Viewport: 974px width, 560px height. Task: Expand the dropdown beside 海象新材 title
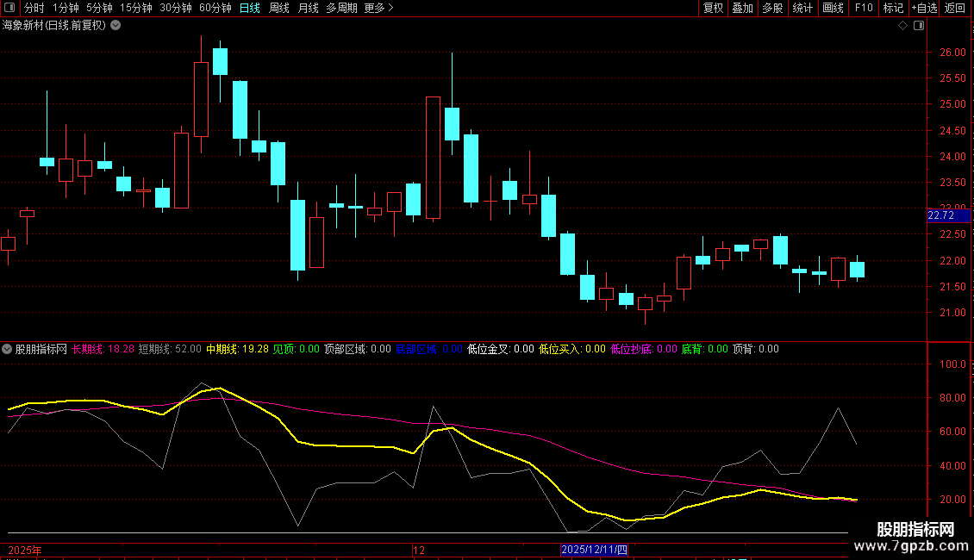click(x=116, y=26)
